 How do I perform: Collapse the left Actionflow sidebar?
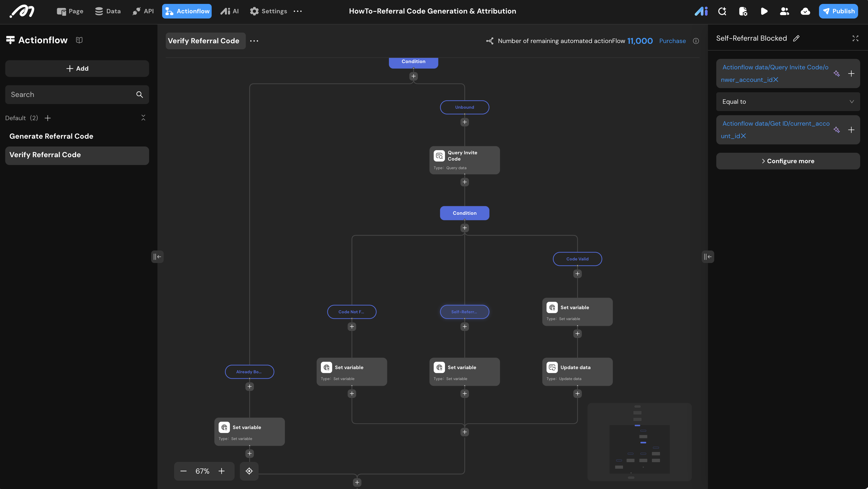157,257
